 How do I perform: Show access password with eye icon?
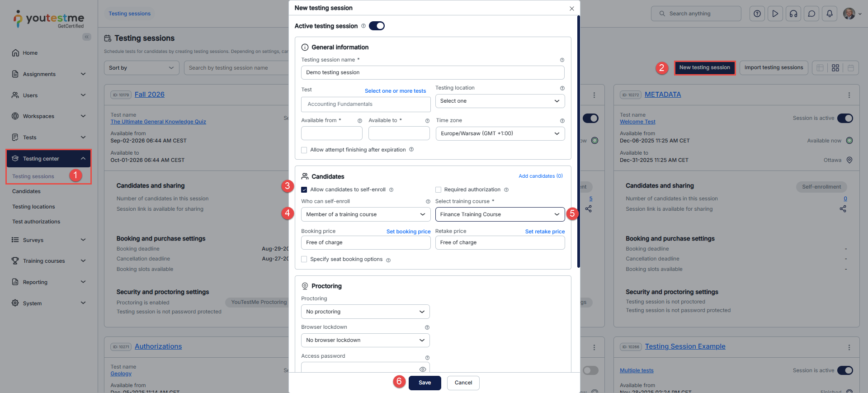[x=422, y=369]
